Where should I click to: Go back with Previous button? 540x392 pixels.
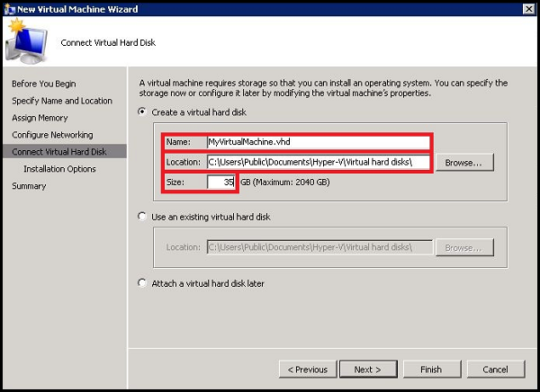pyautogui.click(x=308, y=370)
